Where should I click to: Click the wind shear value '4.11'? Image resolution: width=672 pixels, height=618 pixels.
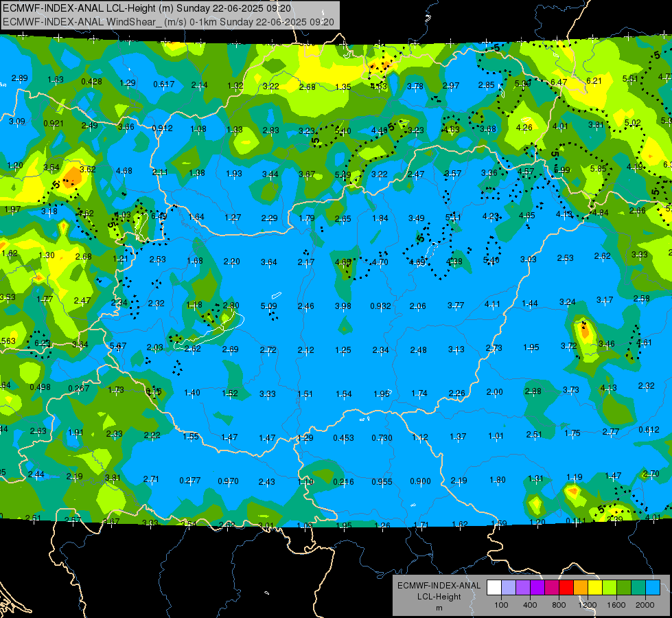[x=492, y=304]
